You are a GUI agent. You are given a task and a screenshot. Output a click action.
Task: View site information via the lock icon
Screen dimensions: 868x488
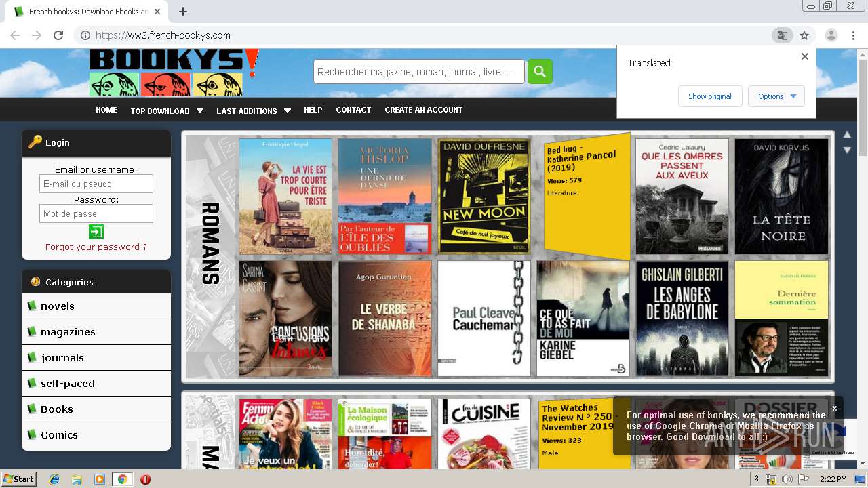tap(85, 35)
